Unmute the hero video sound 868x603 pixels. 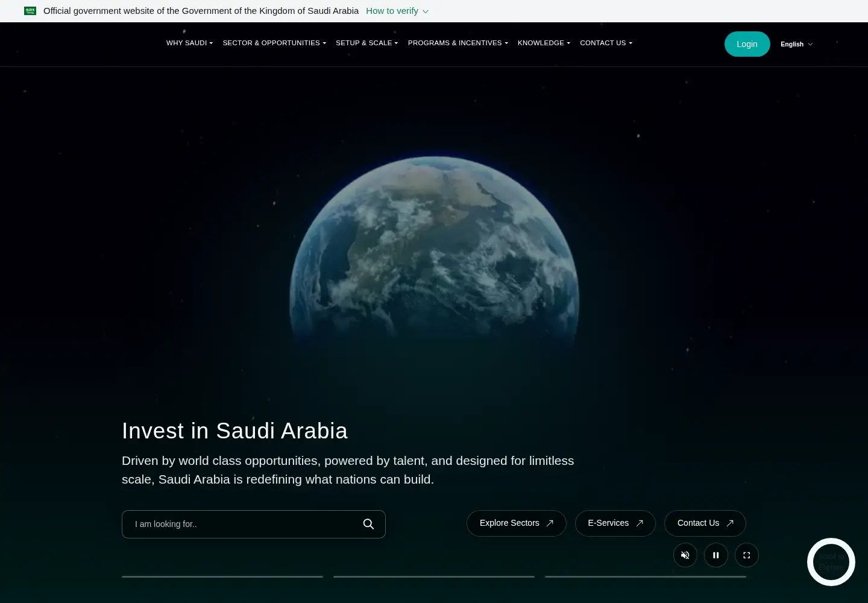pos(685,555)
